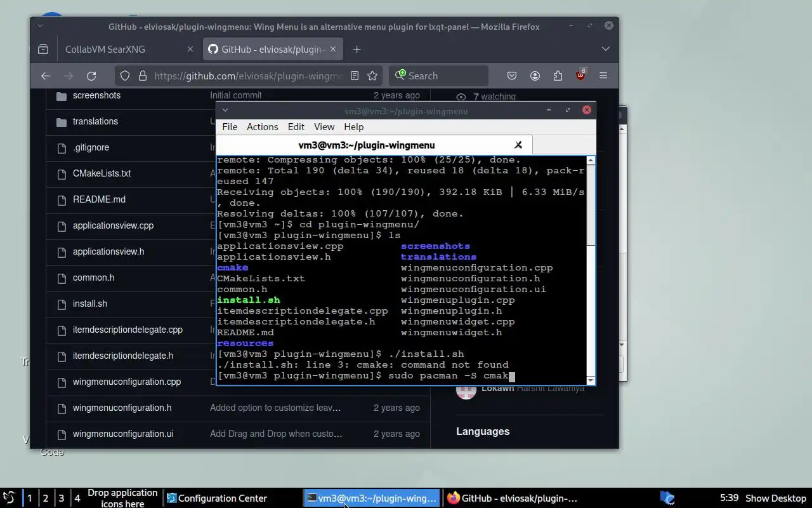Click the site padlock icon
Image resolution: width=812 pixels, height=508 pixels.
pyautogui.click(x=142, y=76)
